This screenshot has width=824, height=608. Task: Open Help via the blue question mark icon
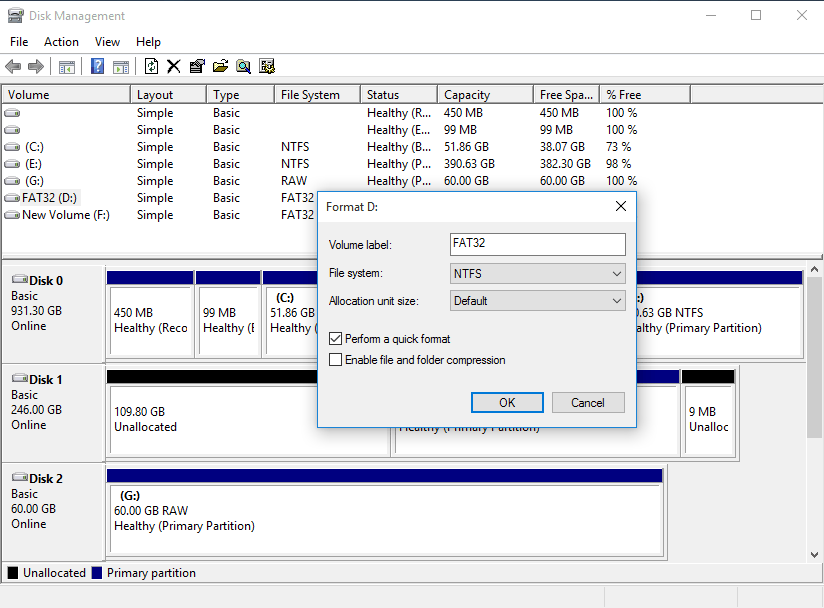[97, 67]
